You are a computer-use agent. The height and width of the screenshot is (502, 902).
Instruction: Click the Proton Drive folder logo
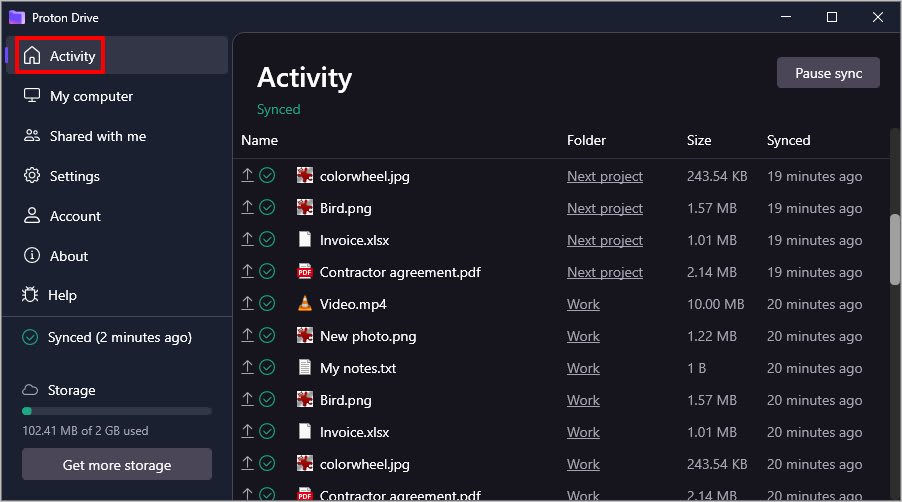pos(17,17)
